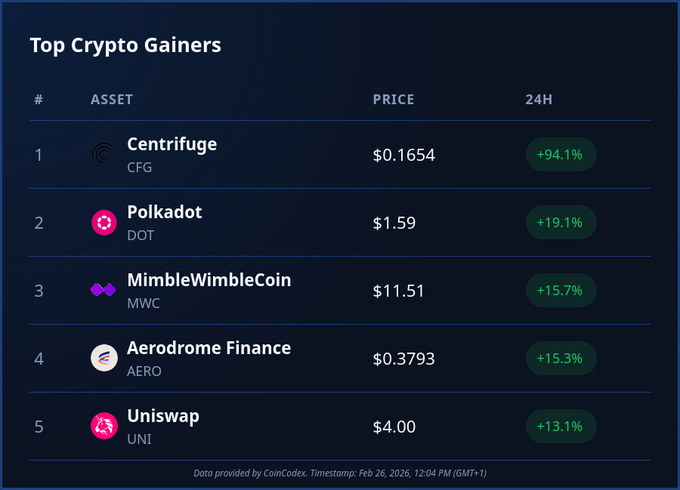The image size is (680, 490).
Task: Click the +15.7% change badge
Action: (560, 291)
